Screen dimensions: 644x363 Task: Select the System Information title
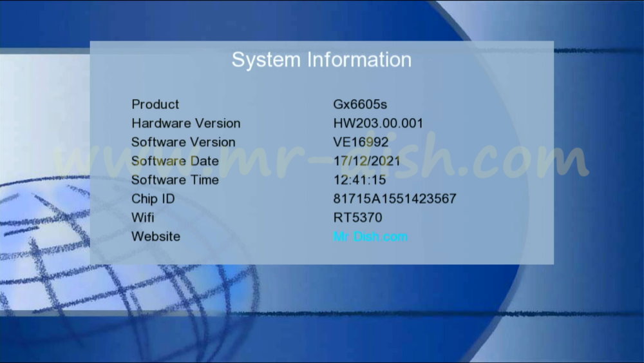coord(321,60)
